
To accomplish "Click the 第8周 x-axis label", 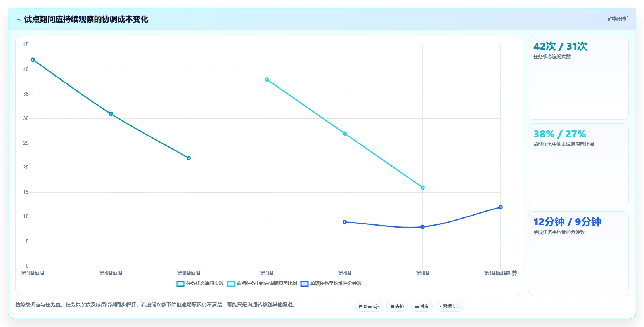I will (423, 273).
